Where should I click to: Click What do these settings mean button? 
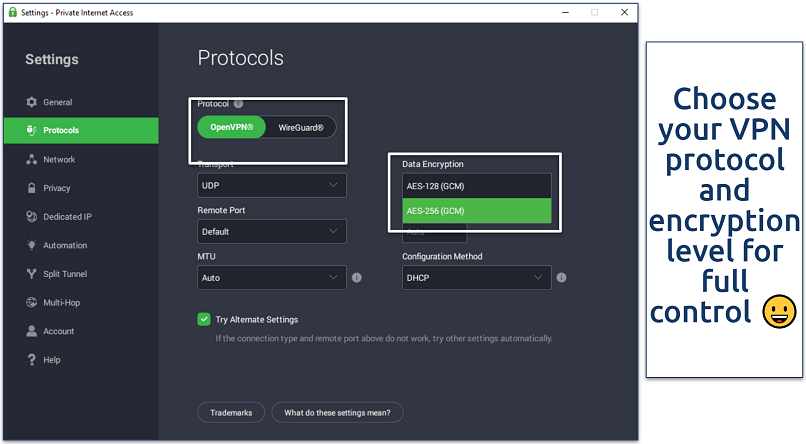pos(337,413)
